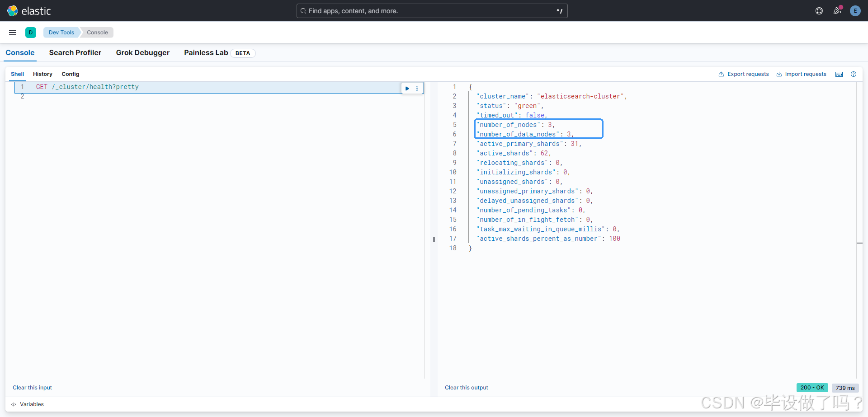This screenshot has height=417, width=868.
Task: Open the newsfeed notifications icon
Action: [x=837, y=10]
